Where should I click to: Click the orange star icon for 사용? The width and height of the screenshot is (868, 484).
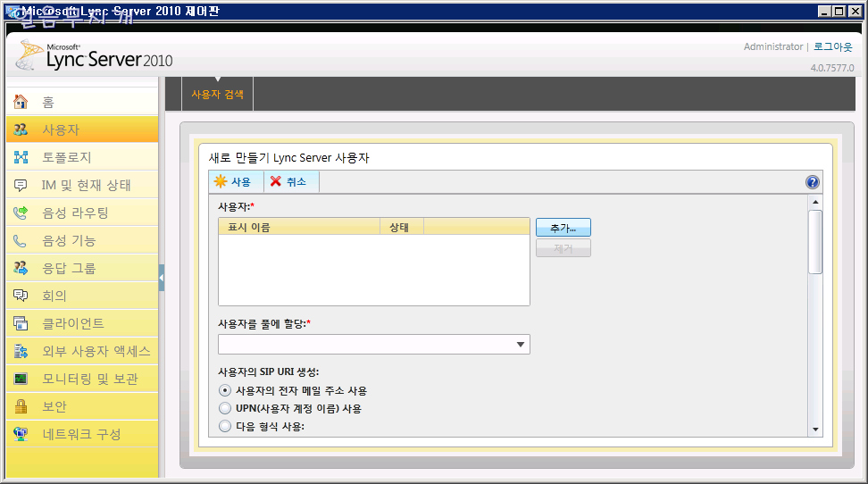221,181
